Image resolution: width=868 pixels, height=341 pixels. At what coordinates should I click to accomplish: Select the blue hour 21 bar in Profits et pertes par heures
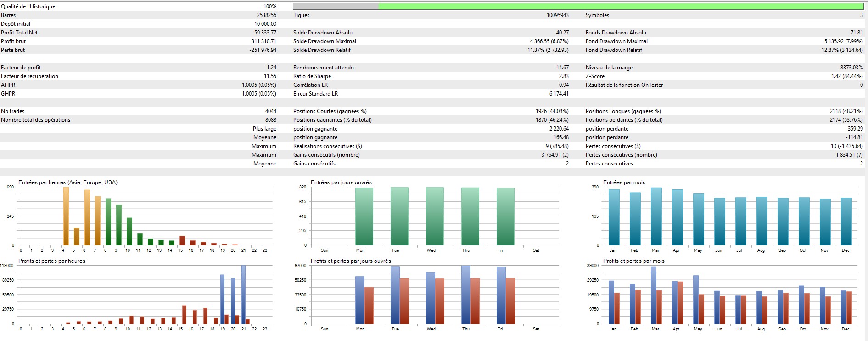coord(243,295)
